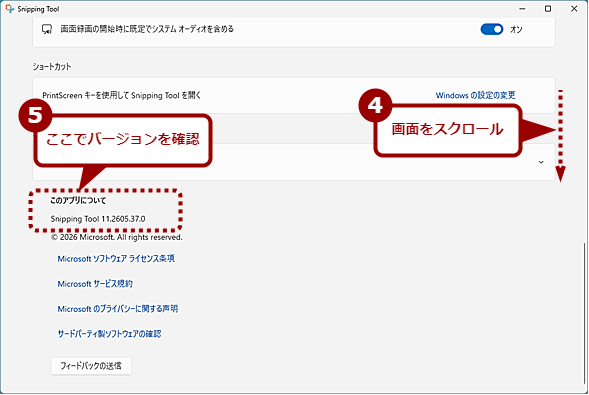Select the 'Snipping Tool 11.2605.37.0' version text
589x395 pixels.
tap(98, 219)
